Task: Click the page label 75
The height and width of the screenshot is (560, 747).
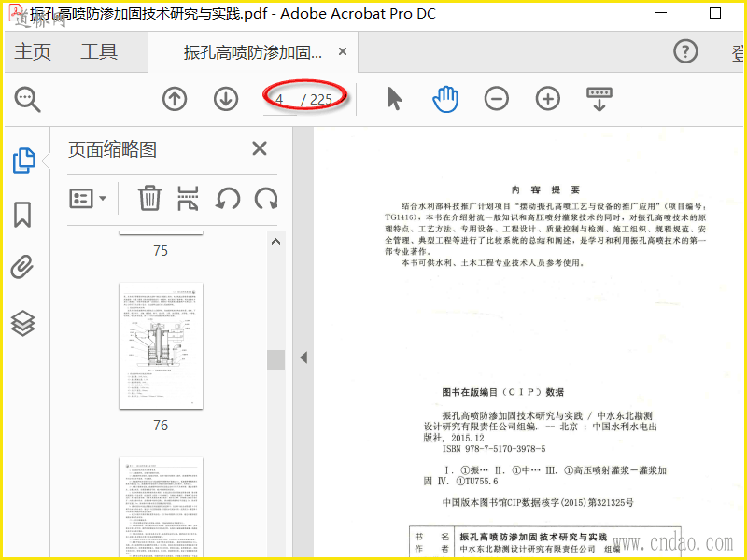Action: tap(161, 251)
